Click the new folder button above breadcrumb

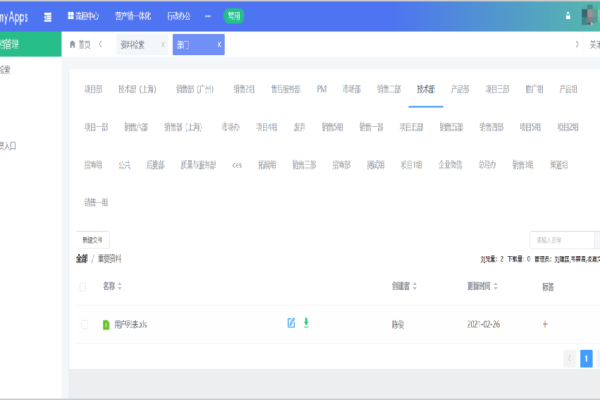[93, 240]
